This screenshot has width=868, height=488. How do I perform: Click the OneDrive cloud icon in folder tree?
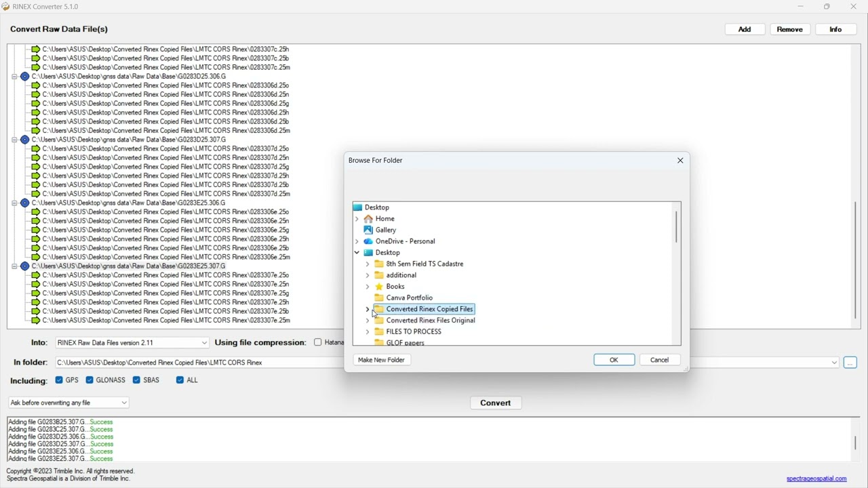click(368, 241)
